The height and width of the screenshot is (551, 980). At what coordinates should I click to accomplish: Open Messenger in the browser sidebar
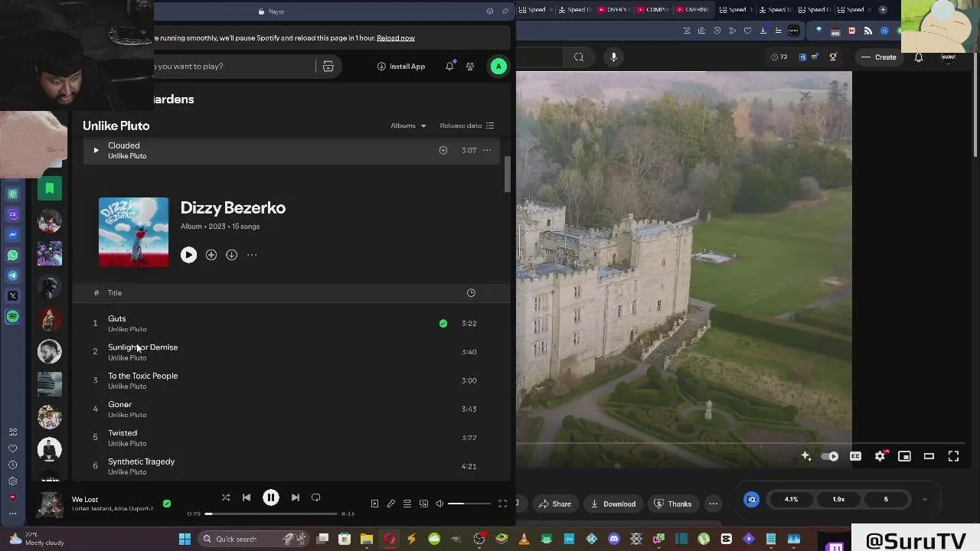12,235
